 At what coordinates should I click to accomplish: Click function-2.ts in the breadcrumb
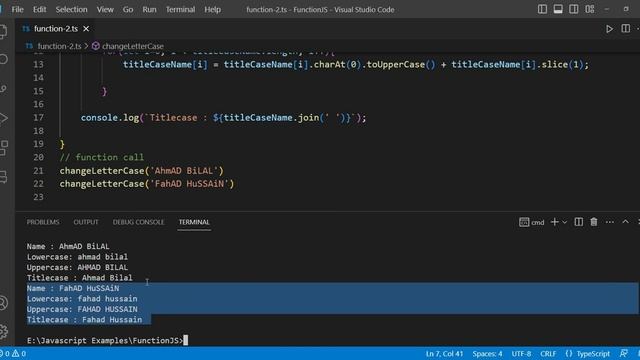[x=59, y=46]
